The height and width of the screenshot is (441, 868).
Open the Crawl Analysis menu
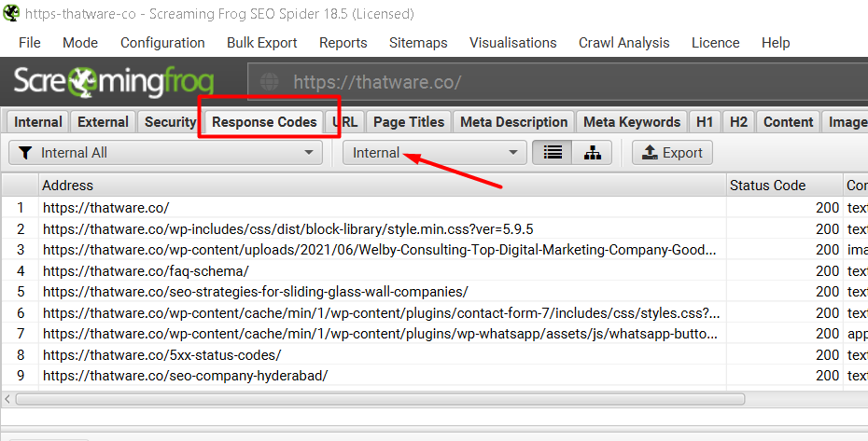click(x=623, y=43)
